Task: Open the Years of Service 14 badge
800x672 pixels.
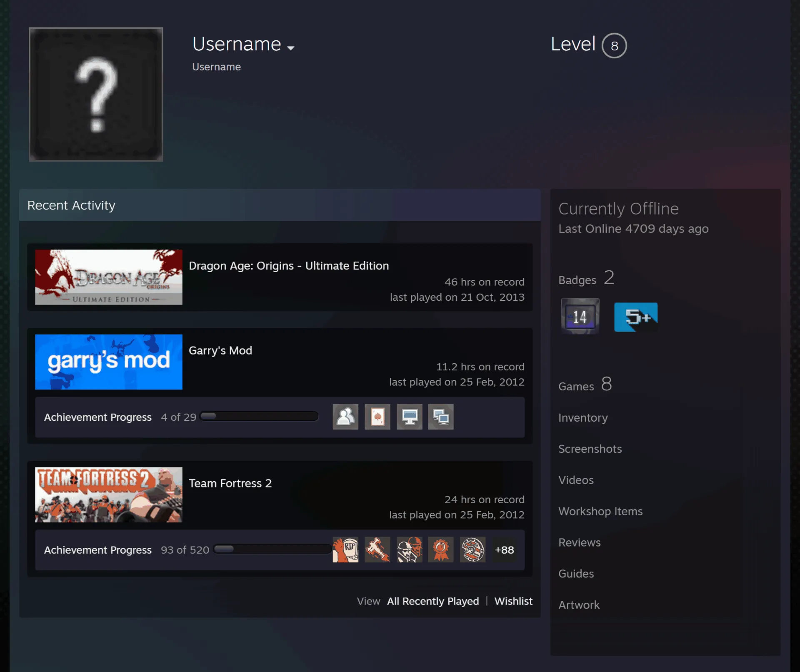Action: click(x=580, y=316)
